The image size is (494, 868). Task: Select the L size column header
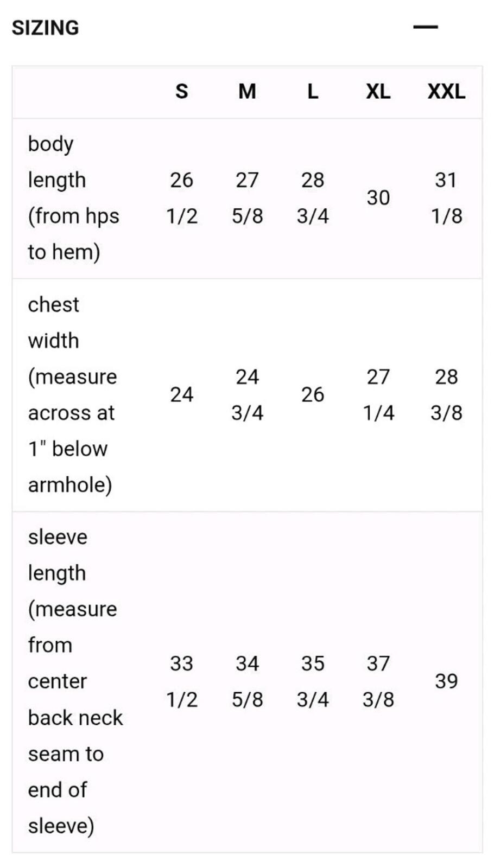313,92
